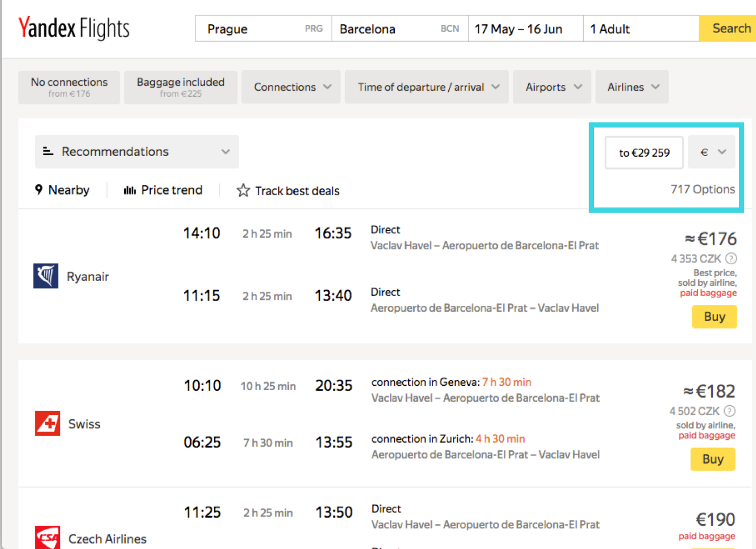The height and width of the screenshot is (549, 756).
Task: Click the 14:10 departure time
Action: 201,233
